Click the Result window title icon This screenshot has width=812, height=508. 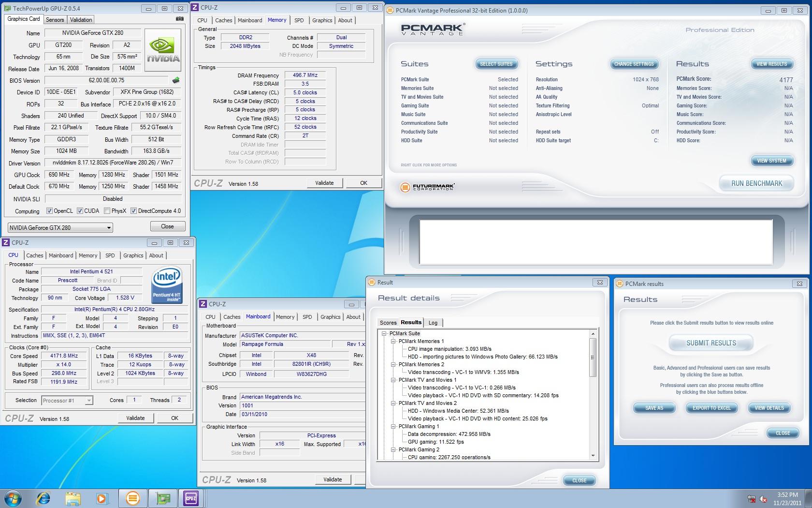tap(372, 282)
